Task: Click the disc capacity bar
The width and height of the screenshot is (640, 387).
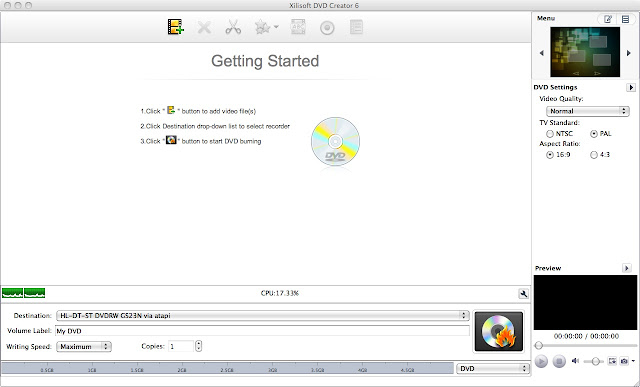Action: [227, 369]
